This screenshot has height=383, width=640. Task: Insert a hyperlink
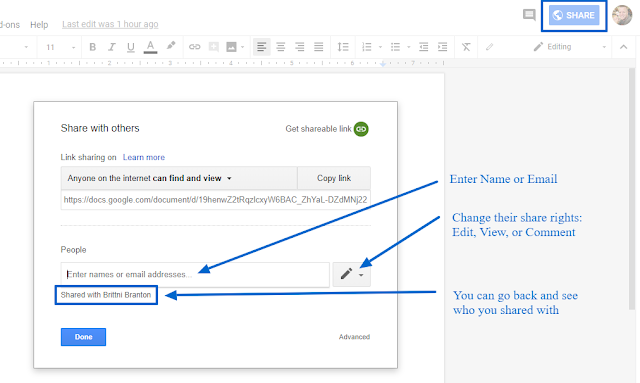(194, 47)
